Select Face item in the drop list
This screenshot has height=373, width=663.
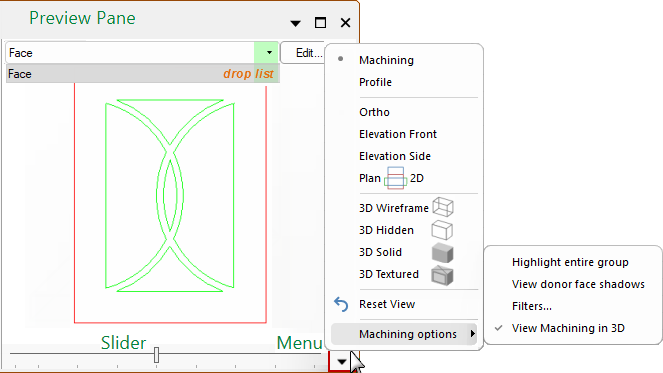(x=142, y=74)
